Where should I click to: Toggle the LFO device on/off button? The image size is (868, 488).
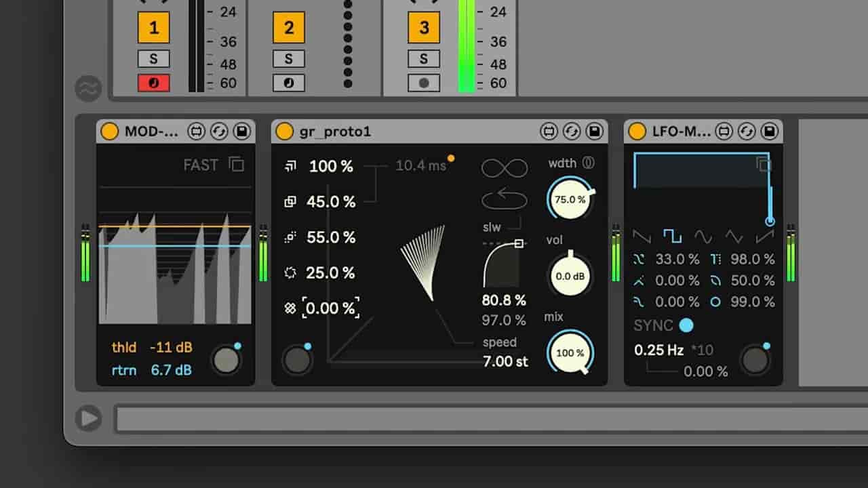pos(637,131)
